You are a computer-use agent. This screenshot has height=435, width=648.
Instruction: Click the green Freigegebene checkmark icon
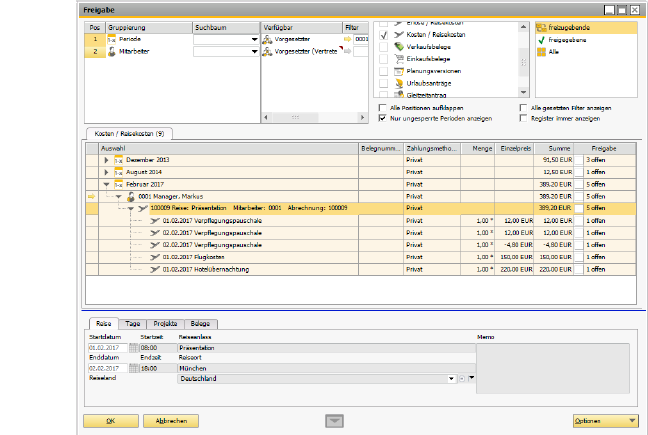[541, 40]
